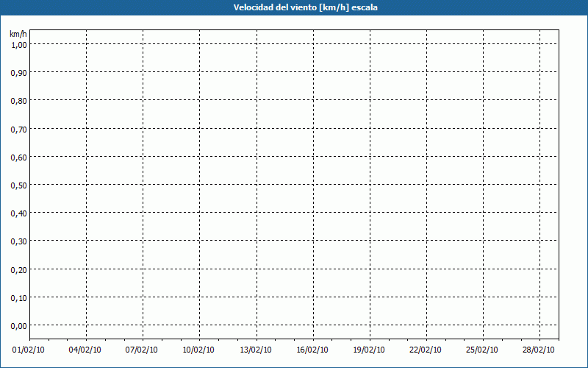
Task: Click the 19/02/10 date label
Action: pyautogui.click(x=369, y=350)
